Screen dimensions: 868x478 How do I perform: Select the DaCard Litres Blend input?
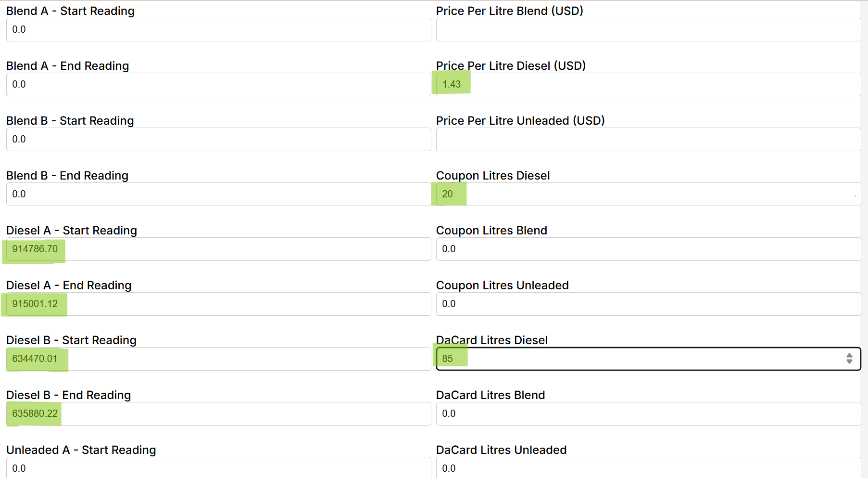[648, 414]
